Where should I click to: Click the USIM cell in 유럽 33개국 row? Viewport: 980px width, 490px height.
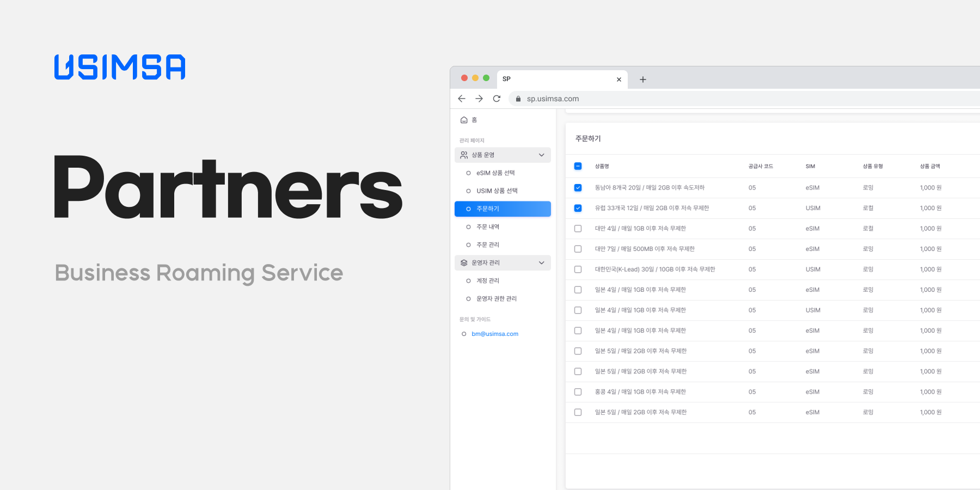click(x=813, y=208)
